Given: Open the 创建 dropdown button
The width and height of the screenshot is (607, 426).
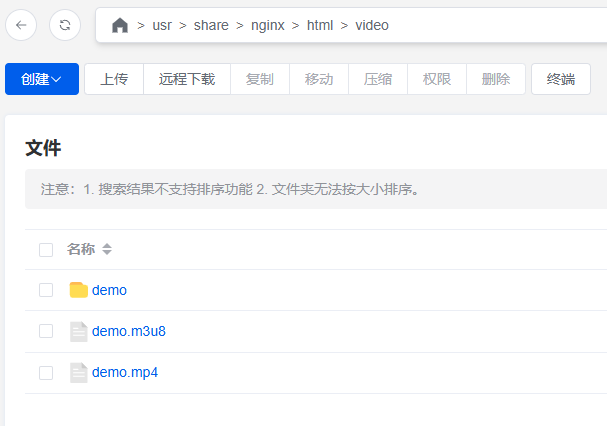Looking at the screenshot, I should pyautogui.click(x=42, y=79).
